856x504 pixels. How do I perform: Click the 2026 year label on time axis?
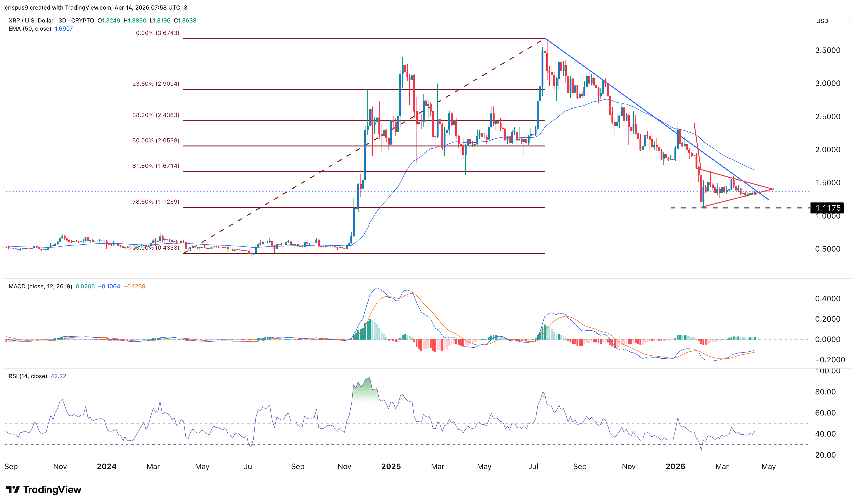coord(676,466)
